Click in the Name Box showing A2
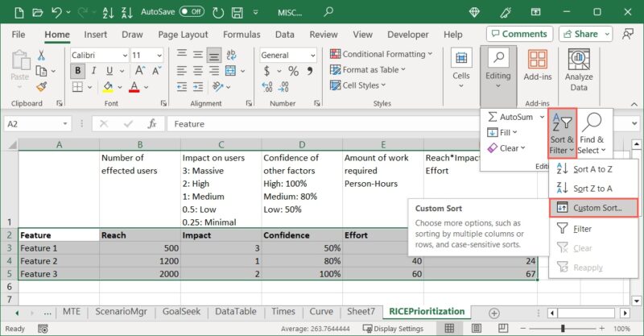644x336 pixels. (x=32, y=124)
